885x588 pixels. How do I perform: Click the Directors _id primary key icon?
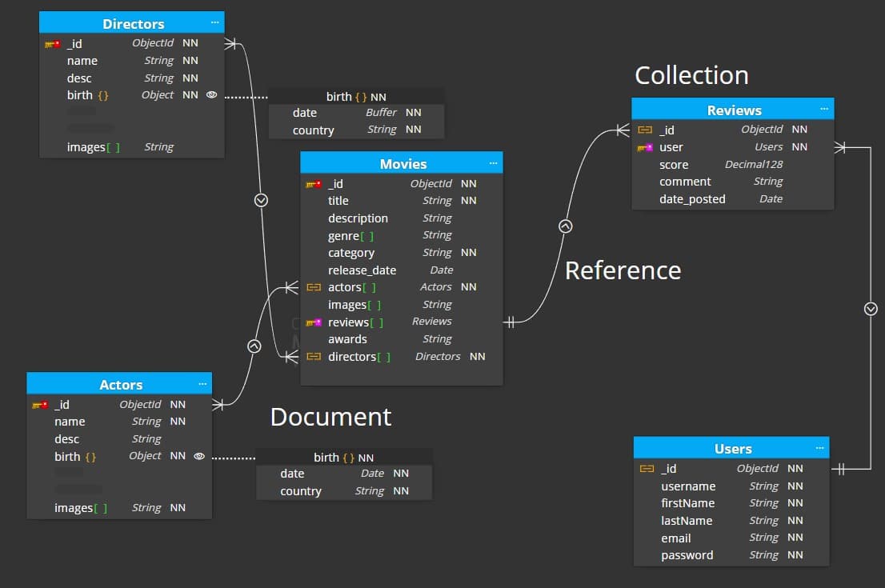[x=53, y=43]
